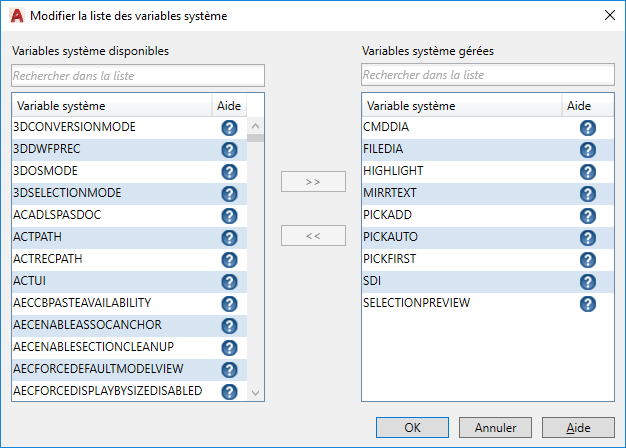The image size is (626, 448).
Task: Click help icon beside ACTPATH
Action: click(228, 238)
